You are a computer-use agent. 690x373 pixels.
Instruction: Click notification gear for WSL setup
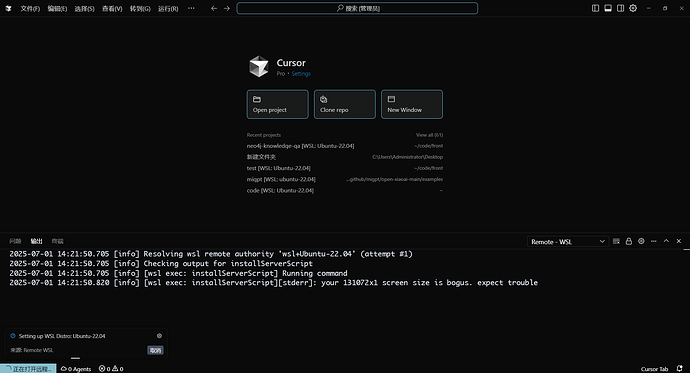click(159, 336)
